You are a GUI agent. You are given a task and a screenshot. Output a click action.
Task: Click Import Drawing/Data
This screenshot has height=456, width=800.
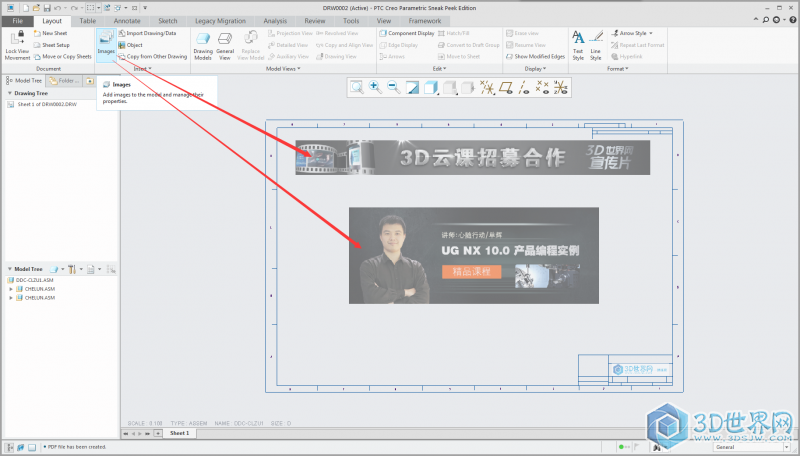[147, 33]
